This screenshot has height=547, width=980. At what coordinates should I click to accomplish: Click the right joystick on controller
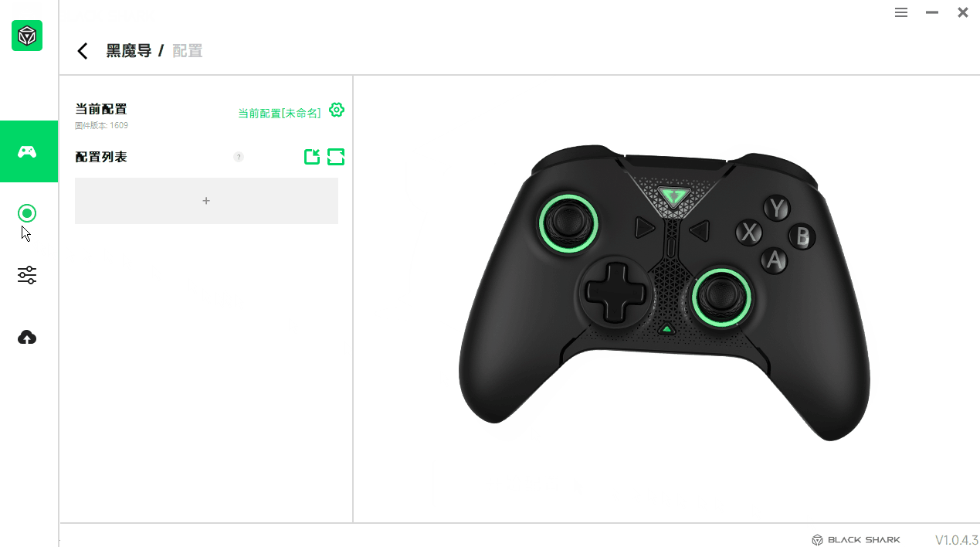721,297
